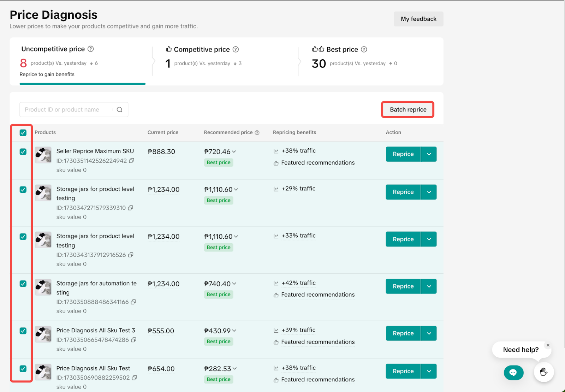
Task: Uncheck the select-all products checkbox
Action: click(23, 132)
